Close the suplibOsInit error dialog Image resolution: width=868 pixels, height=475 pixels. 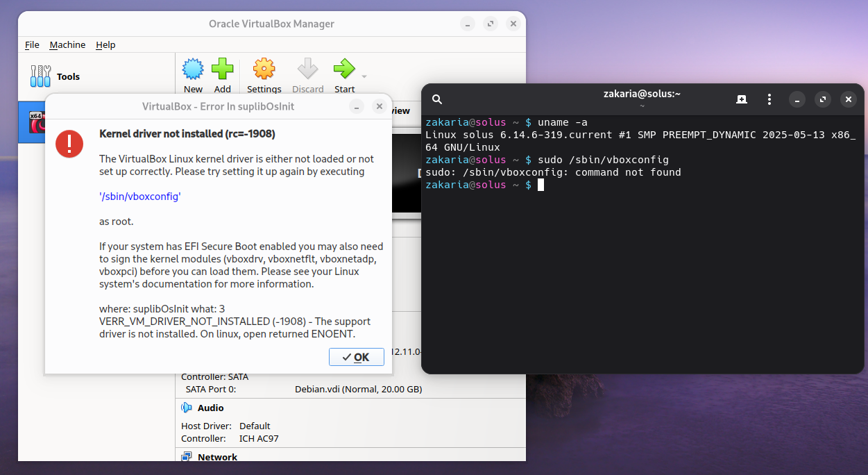click(379, 106)
